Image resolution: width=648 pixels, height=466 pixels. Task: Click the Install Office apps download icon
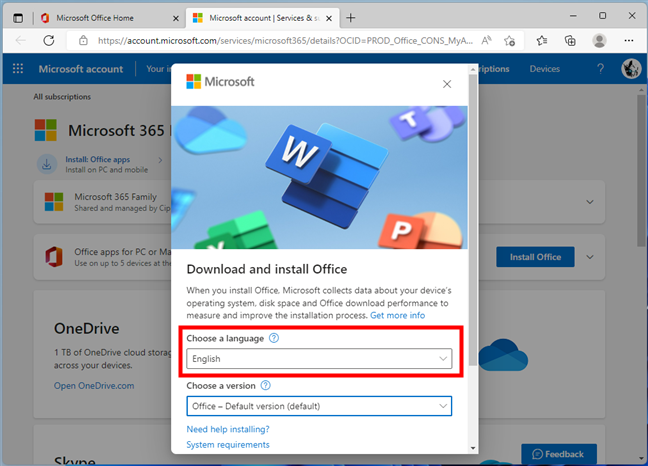pos(47,164)
